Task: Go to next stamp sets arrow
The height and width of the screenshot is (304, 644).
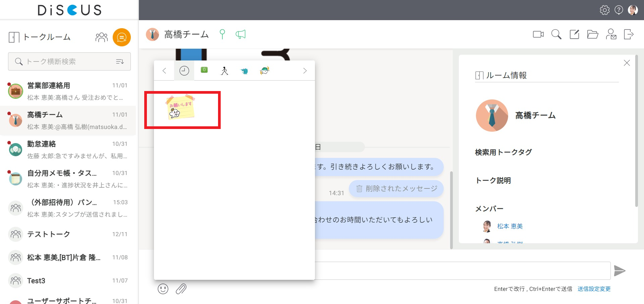Action: coord(305,71)
